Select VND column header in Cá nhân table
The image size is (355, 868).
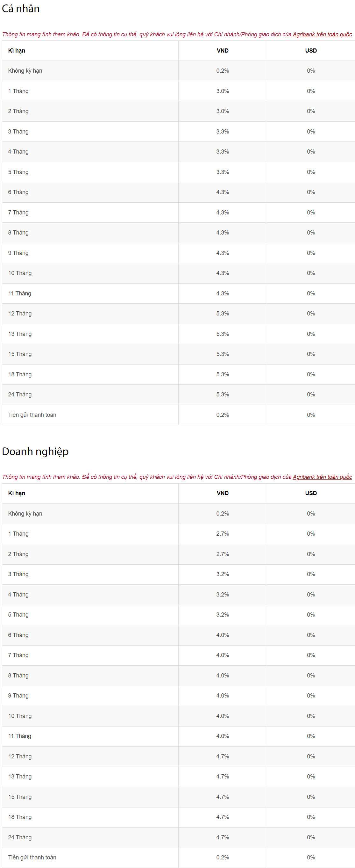(x=222, y=51)
